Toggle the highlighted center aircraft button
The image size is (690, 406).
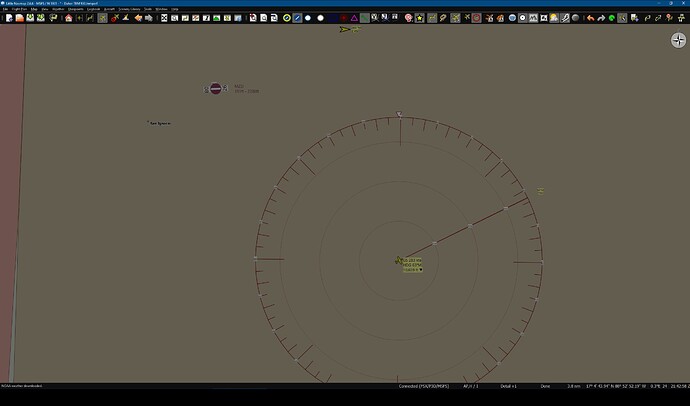103,18
